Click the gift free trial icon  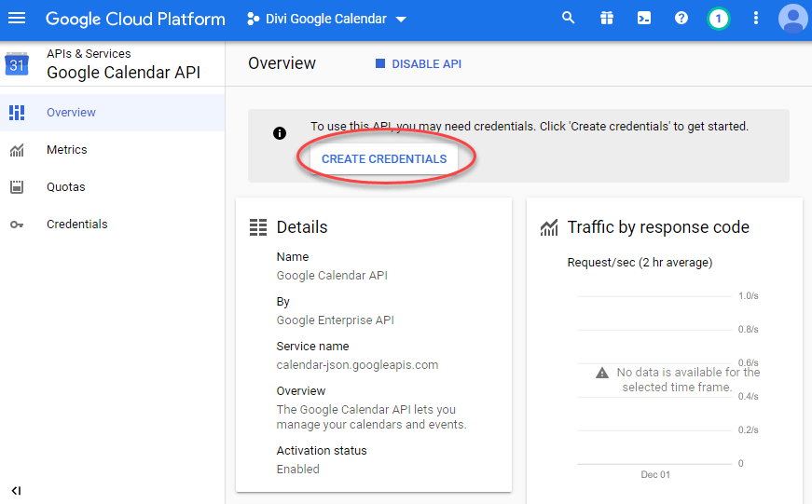[x=606, y=19]
